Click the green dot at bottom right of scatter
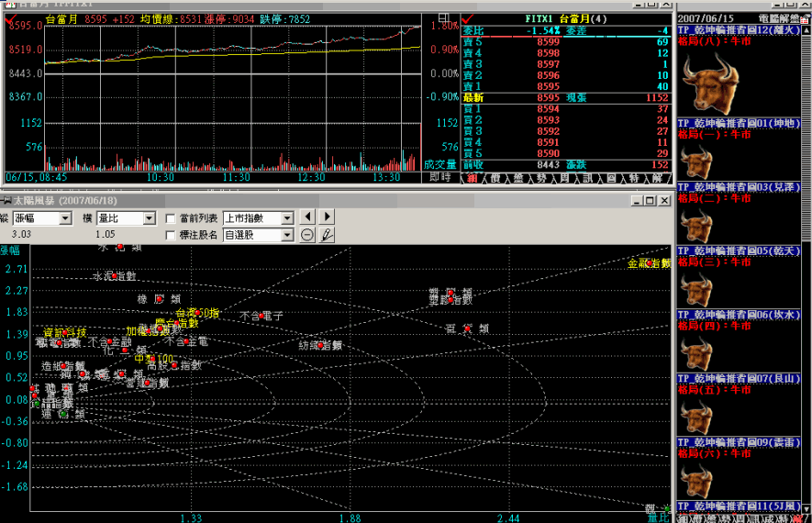The height and width of the screenshot is (523, 812). pyautogui.click(x=667, y=508)
